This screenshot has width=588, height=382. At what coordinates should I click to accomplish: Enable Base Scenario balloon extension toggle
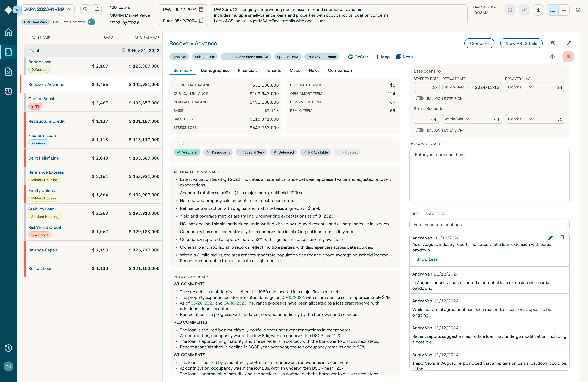[420, 98]
